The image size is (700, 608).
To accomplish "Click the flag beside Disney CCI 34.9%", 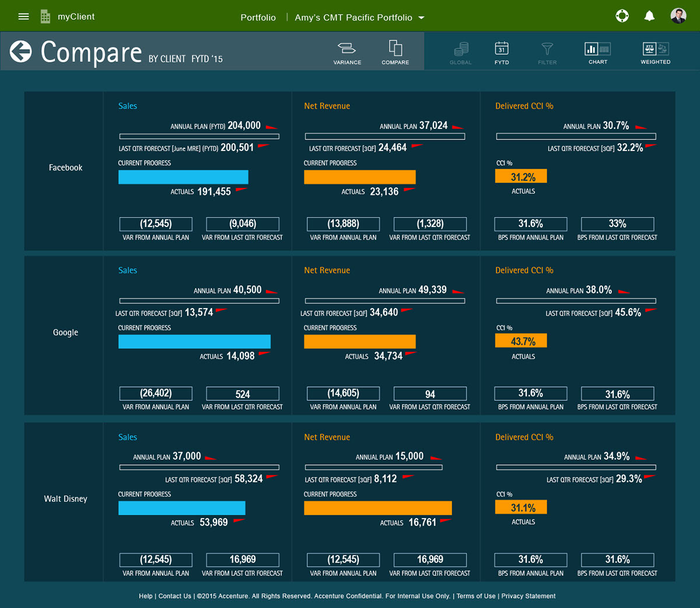I will [x=641, y=458].
